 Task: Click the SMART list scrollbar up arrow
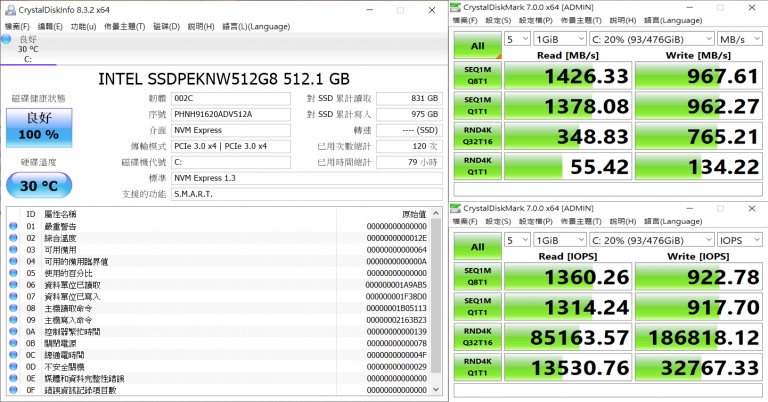click(436, 214)
